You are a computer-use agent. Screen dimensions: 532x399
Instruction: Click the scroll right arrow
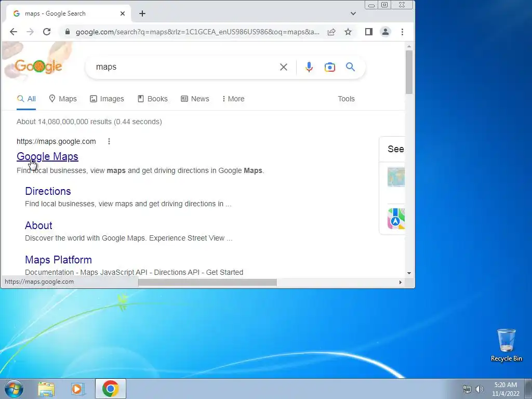[x=401, y=282]
